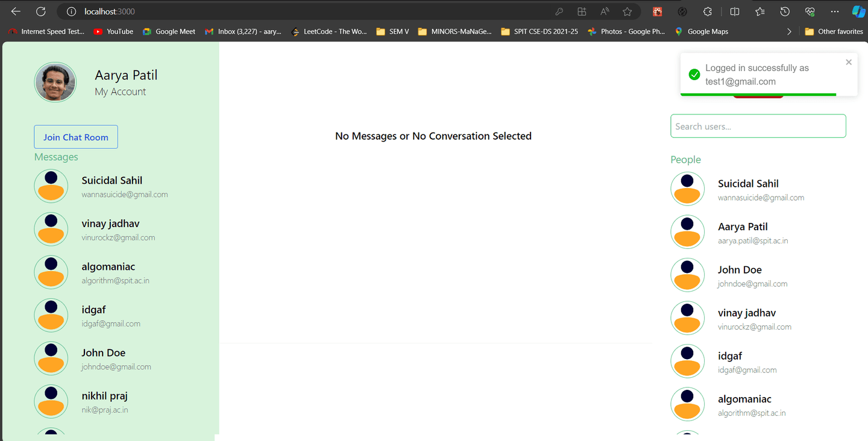
Task: Expand the hidden bookmarks chevron
Action: click(789, 31)
